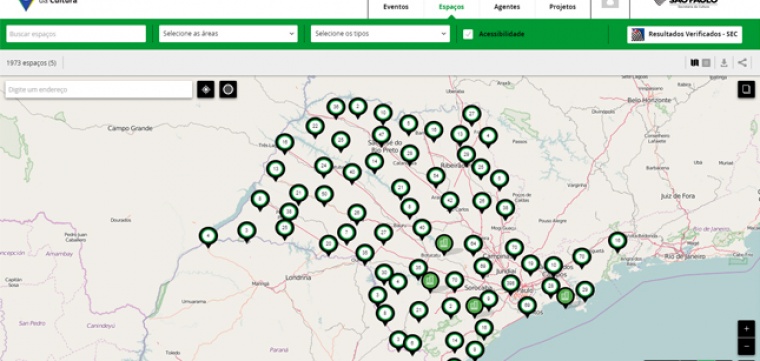Switch to map view icon
The height and width of the screenshot is (361, 760).
(695, 63)
